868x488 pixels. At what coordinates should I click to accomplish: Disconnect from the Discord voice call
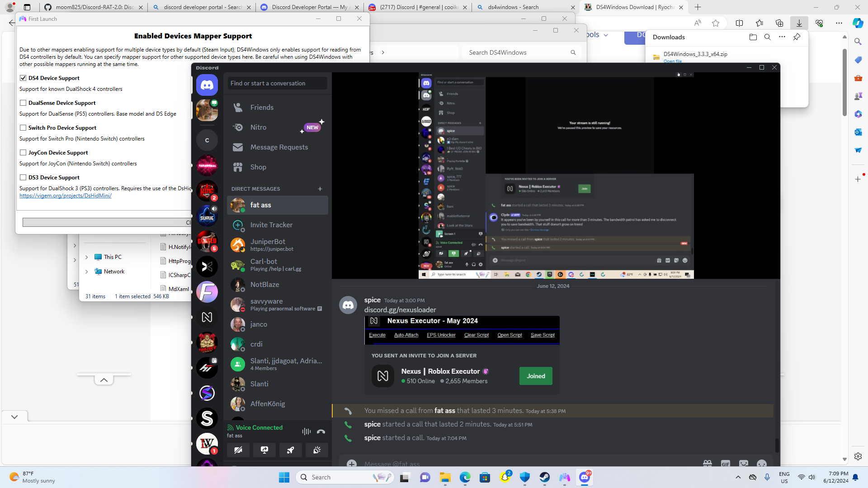coord(321,432)
